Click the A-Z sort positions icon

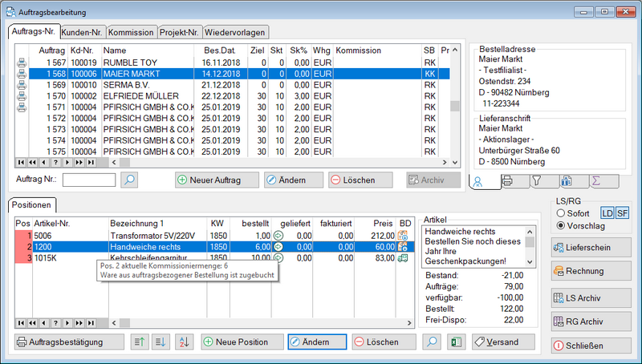tap(184, 342)
